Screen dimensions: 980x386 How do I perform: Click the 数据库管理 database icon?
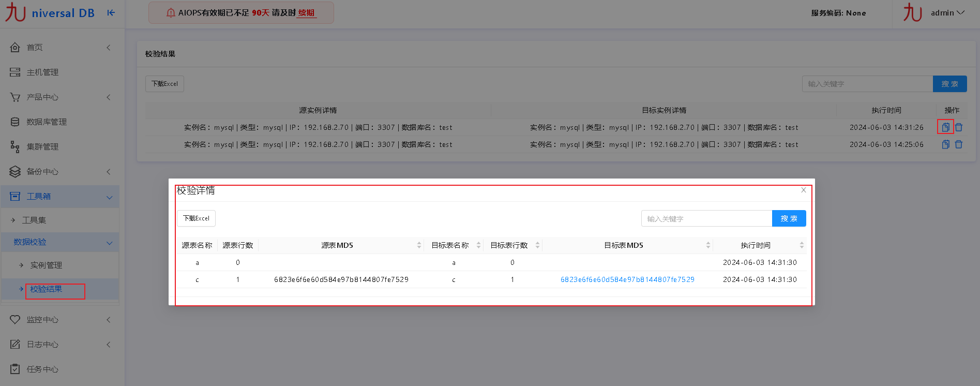point(15,122)
